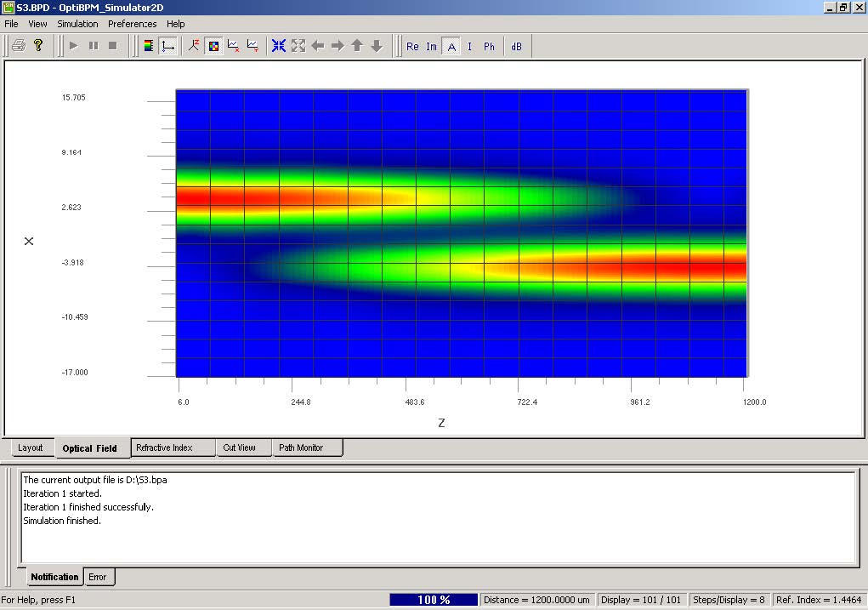Open the Path Monitor tab

click(304, 447)
